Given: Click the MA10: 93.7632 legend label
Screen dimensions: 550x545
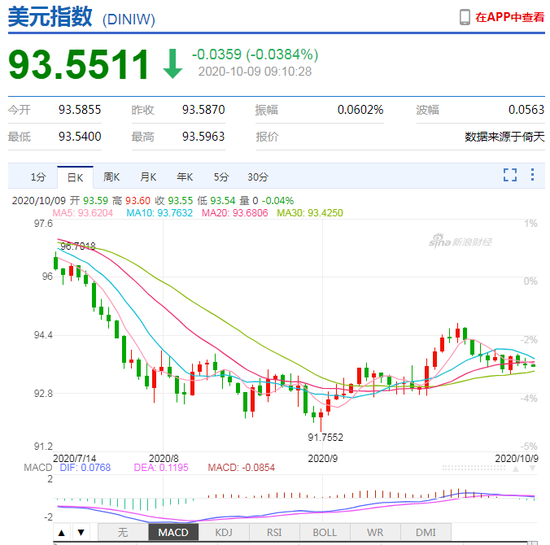Looking at the screenshot, I should pyautogui.click(x=160, y=213).
